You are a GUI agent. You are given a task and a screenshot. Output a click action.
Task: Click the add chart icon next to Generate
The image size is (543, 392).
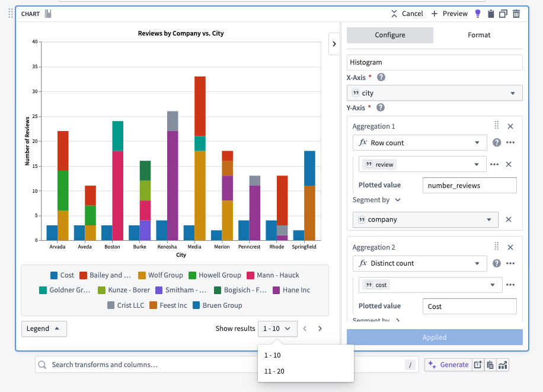click(x=503, y=365)
